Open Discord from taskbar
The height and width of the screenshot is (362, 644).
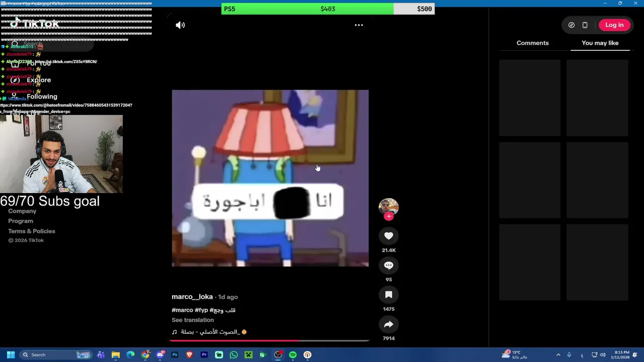pyautogui.click(x=160, y=354)
